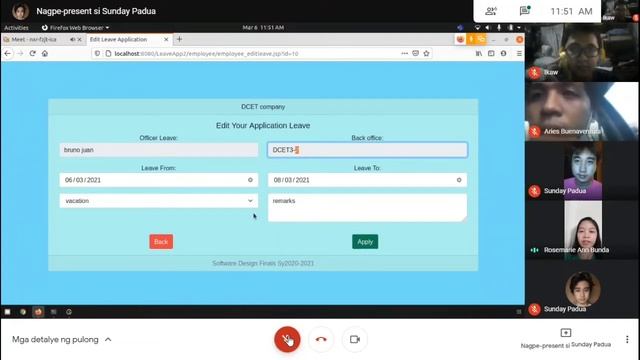The image size is (640, 360).
Task: Open the system status menu arrow
Action: 519,28
